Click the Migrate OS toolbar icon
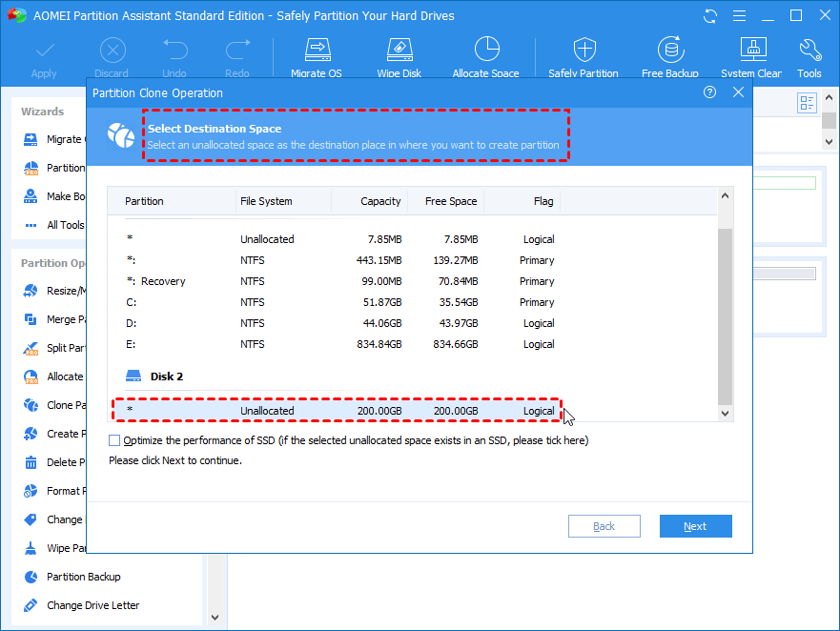 (317, 56)
